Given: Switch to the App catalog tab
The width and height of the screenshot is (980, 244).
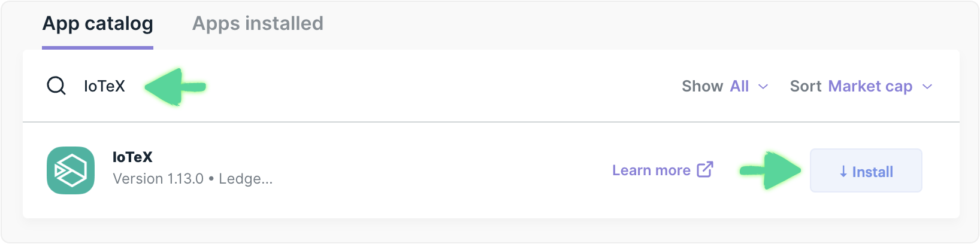Looking at the screenshot, I should pos(98,24).
